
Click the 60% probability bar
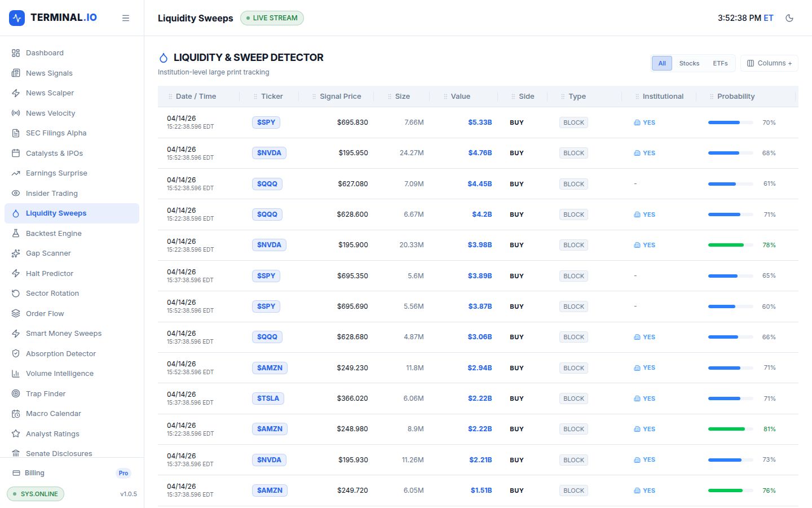click(x=731, y=306)
